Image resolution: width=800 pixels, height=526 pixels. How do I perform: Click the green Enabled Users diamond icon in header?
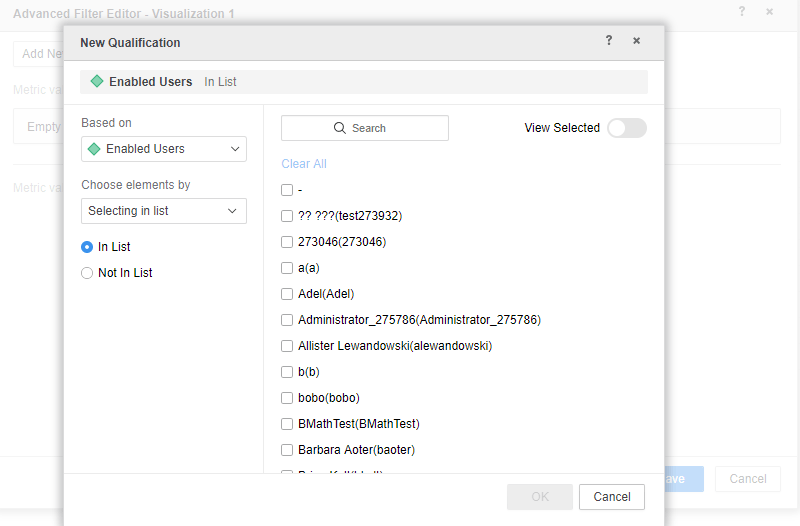click(97, 82)
